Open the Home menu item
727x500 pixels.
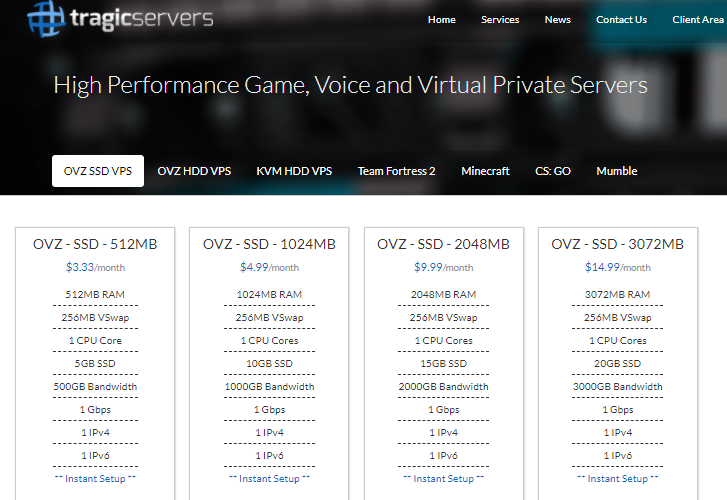click(x=441, y=19)
